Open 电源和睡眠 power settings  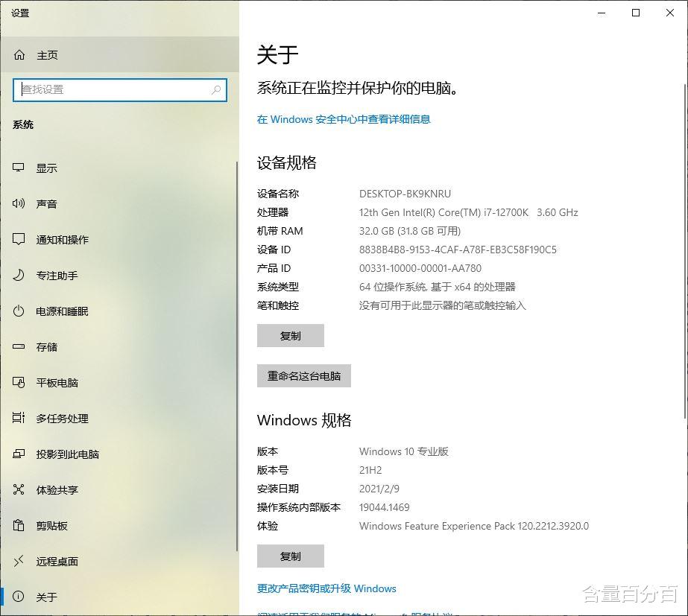coord(18,311)
